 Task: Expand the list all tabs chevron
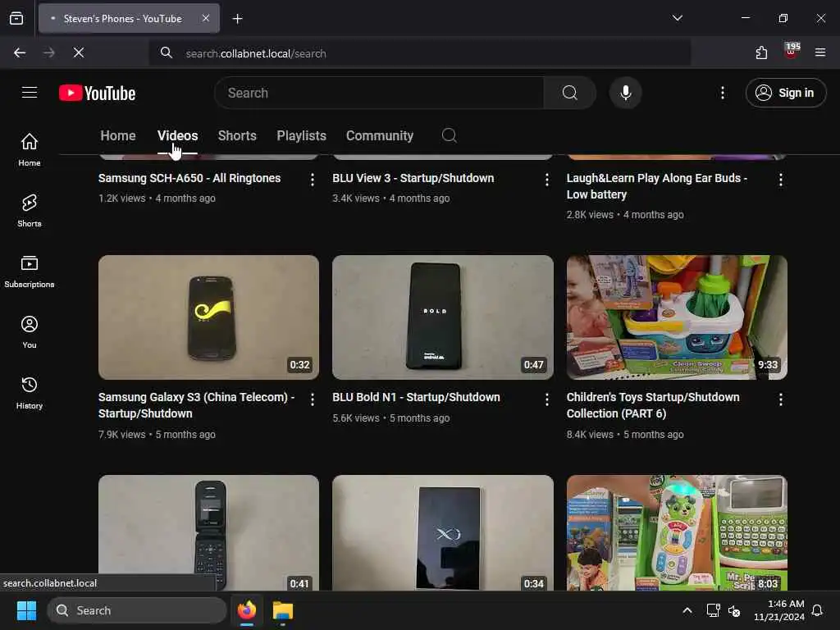(677, 18)
